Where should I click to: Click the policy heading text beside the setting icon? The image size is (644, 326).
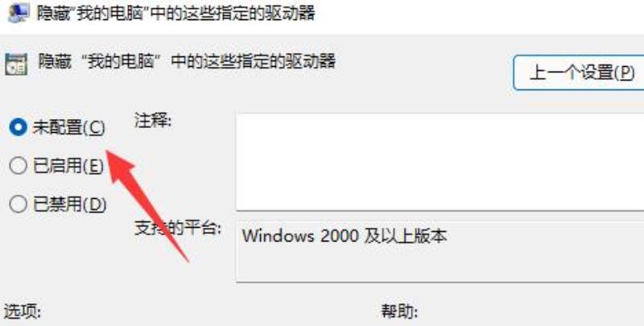click(187, 62)
